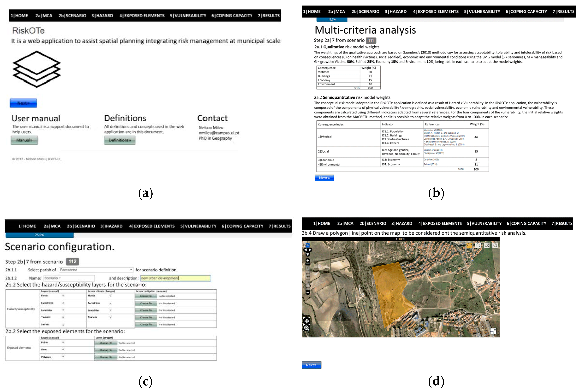Click the Definitions button
579x392 pixels.
tap(120, 140)
